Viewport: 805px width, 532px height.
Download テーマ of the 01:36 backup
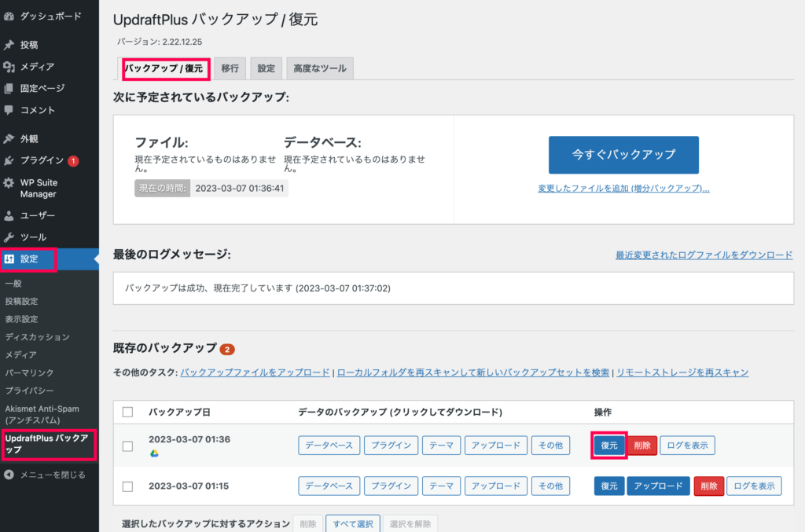(x=442, y=446)
